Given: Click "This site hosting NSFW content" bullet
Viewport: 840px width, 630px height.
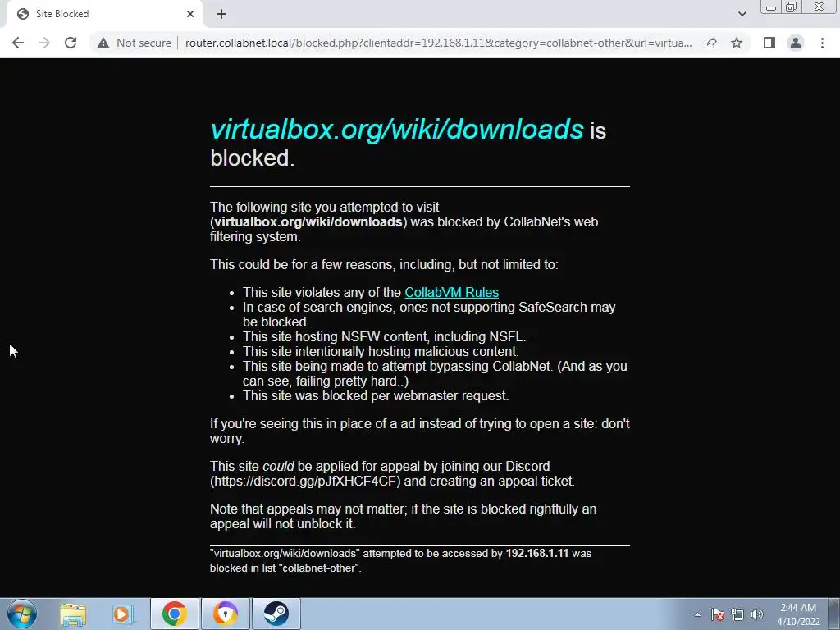Looking at the screenshot, I should (x=384, y=337).
